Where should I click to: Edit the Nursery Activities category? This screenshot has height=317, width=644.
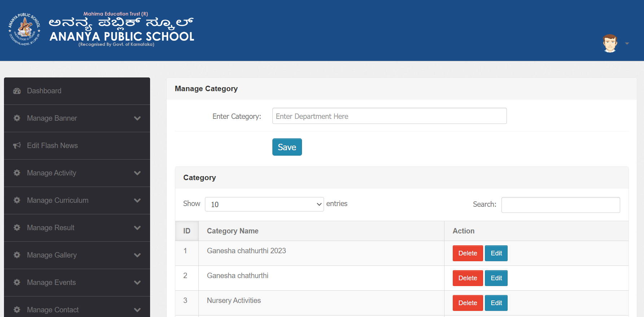pyautogui.click(x=496, y=303)
